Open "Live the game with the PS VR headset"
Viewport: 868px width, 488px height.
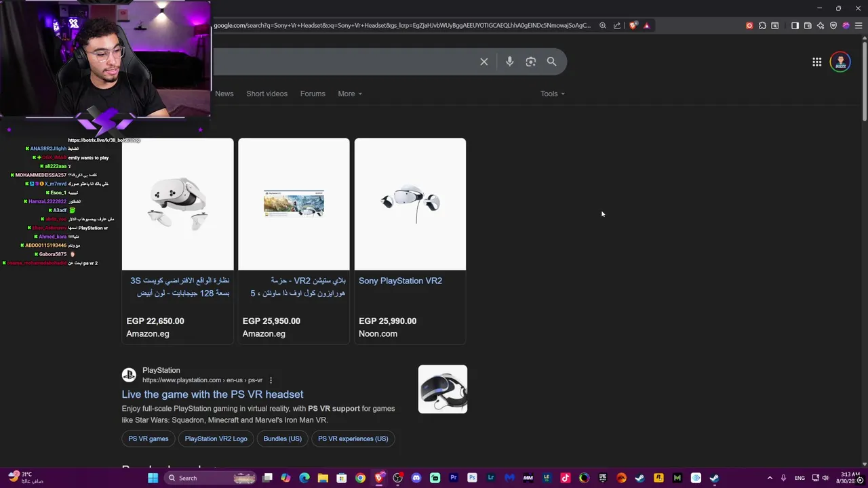click(x=212, y=394)
